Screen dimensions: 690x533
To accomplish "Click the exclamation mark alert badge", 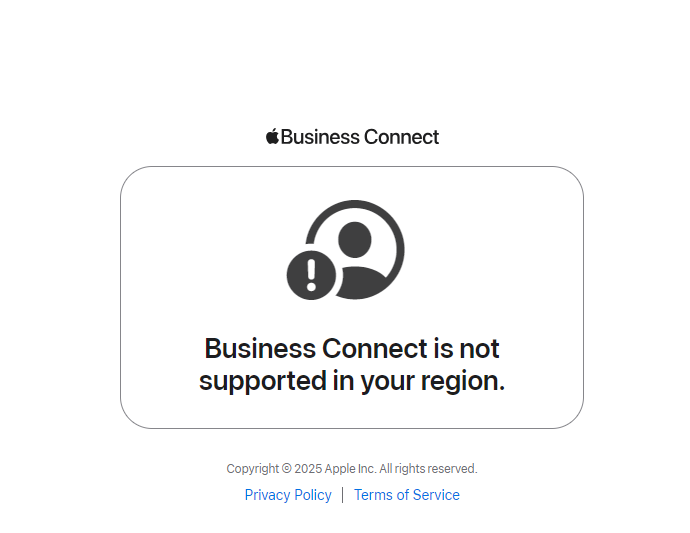I will point(312,276).
